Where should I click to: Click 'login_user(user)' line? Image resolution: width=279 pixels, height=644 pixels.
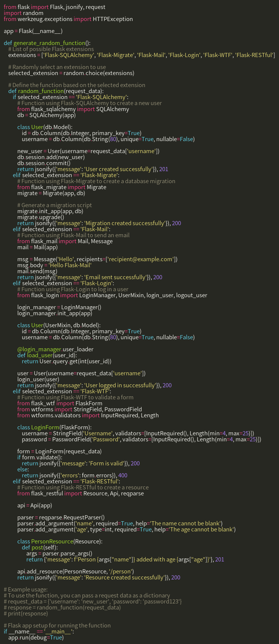click(38, 380)
